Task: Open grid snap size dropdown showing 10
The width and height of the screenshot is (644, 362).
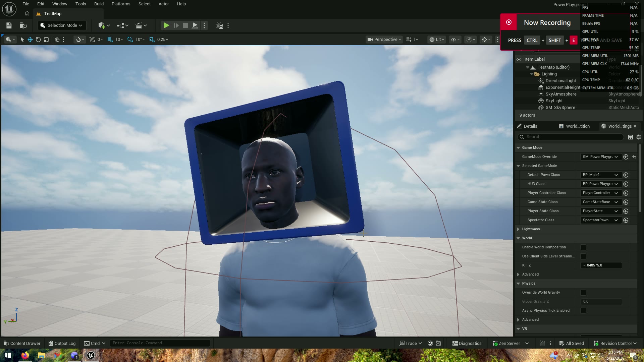Action: tap(119, 40)
